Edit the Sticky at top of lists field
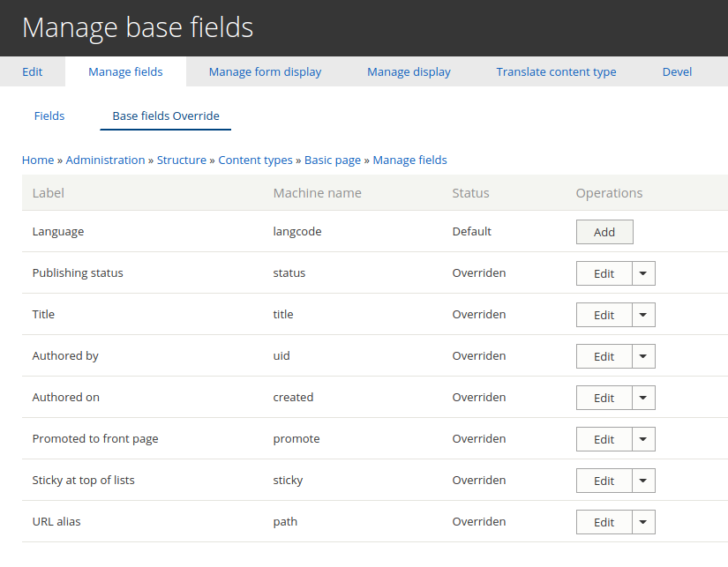Viewport: 728px width, 567px height. point(604,481)
